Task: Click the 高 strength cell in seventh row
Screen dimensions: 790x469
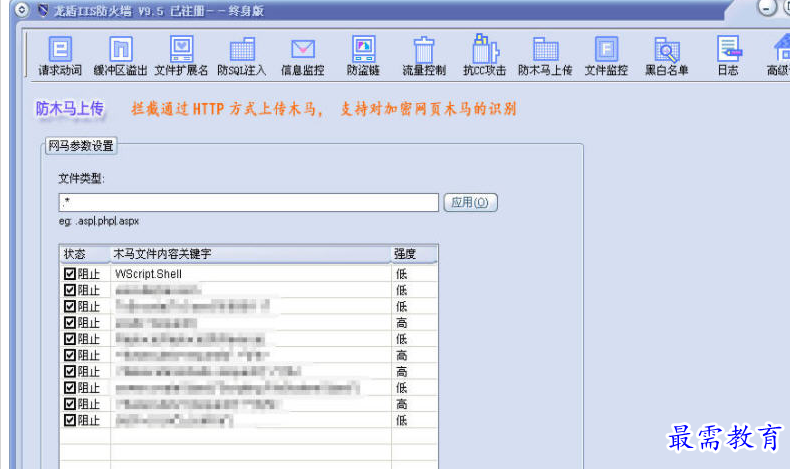Action: point(414,371)
